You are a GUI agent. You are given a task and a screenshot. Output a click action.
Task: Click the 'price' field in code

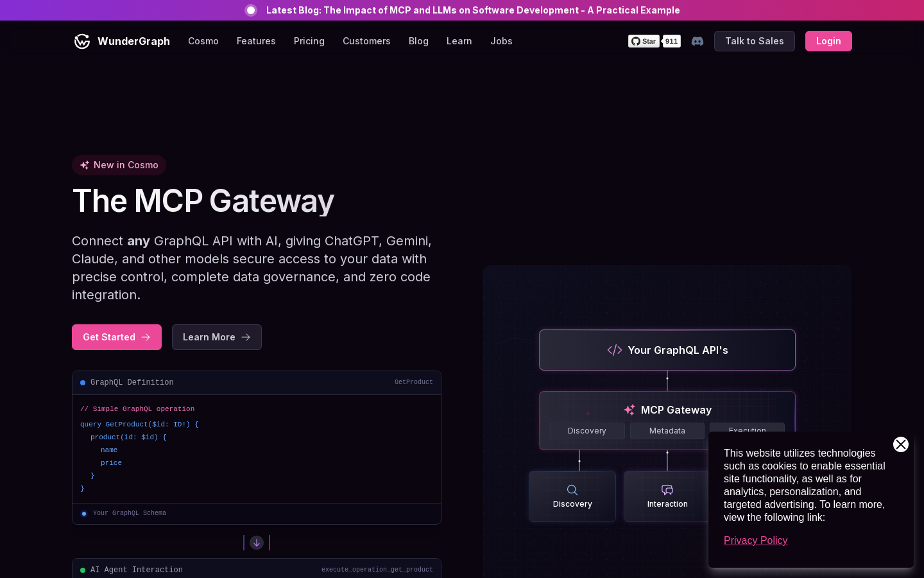[x=111, y=463]
